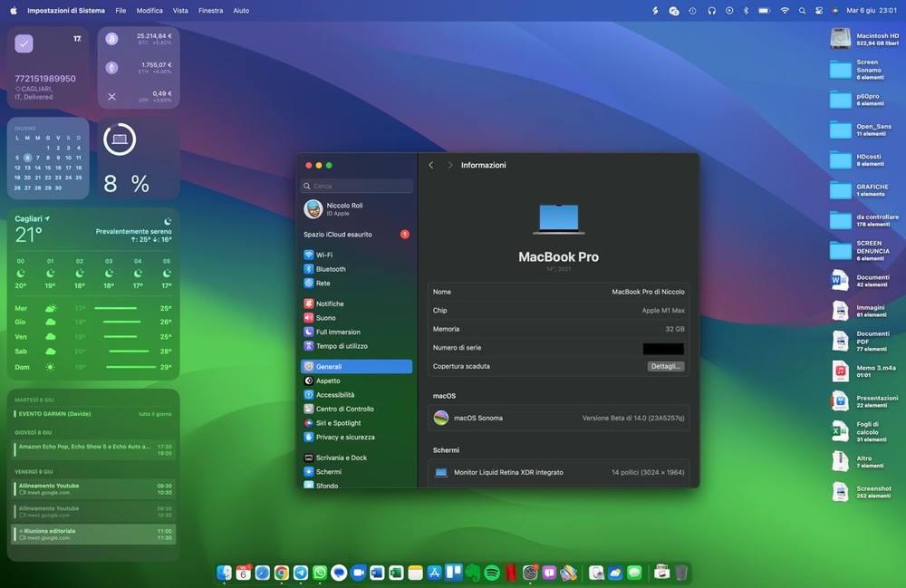Open the Finestra menu
Viewport: 906px width, 588px height.
[x=211, y=10]
